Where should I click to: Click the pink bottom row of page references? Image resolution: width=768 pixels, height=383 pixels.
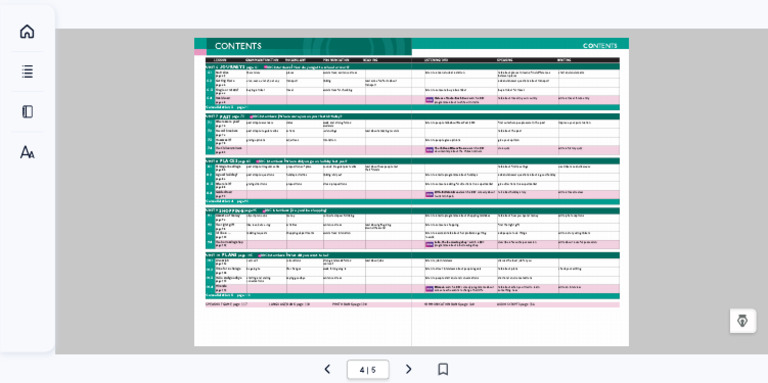(x=412, y=305)
